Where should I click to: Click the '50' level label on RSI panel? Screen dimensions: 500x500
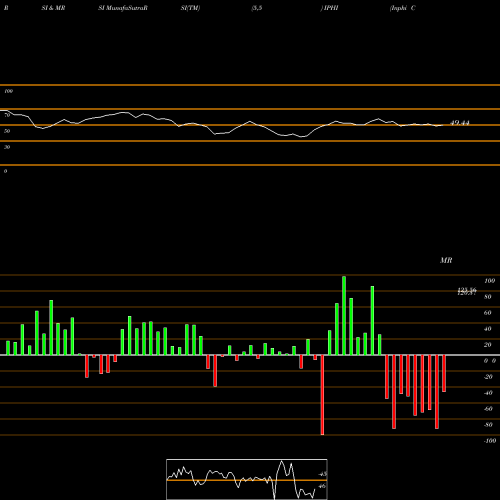pos(7,131)
